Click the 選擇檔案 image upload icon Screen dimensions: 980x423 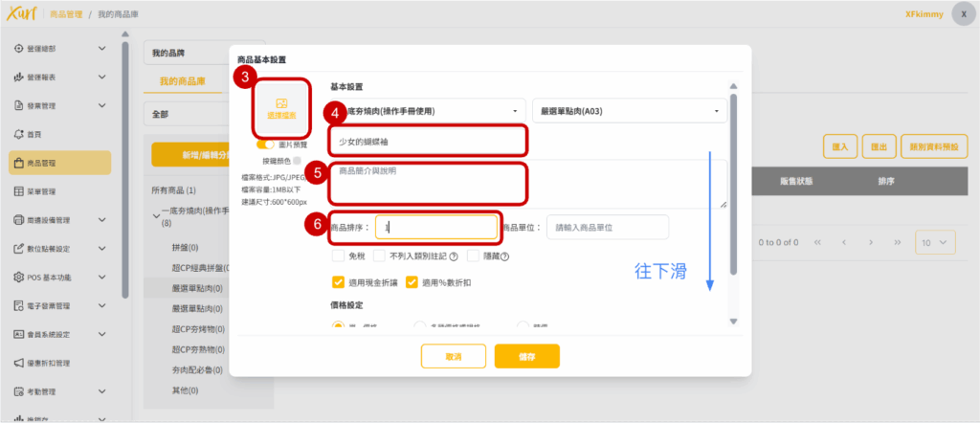280,103
